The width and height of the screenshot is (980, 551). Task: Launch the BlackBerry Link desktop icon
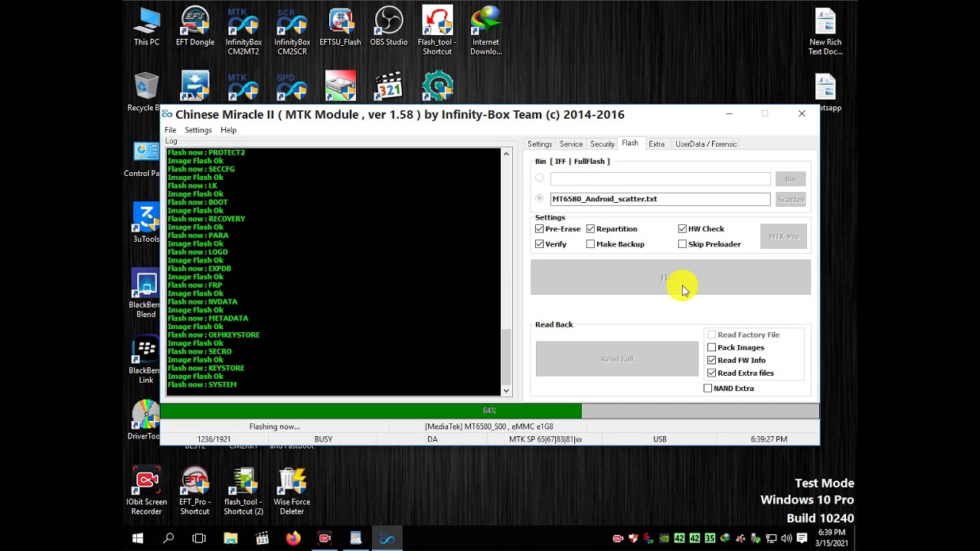[x=145, y=360]
